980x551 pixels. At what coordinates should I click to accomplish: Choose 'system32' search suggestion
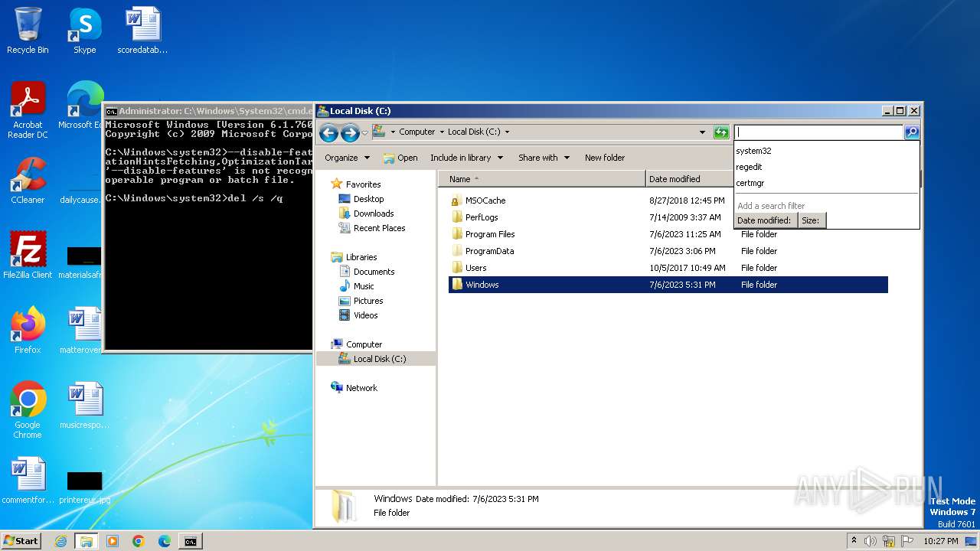753,151
